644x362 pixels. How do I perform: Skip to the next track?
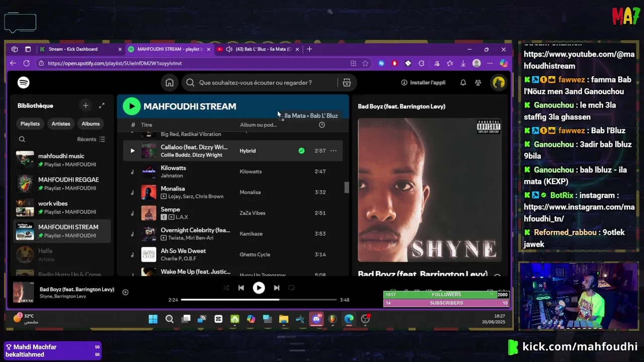click(x=276, y=288)
